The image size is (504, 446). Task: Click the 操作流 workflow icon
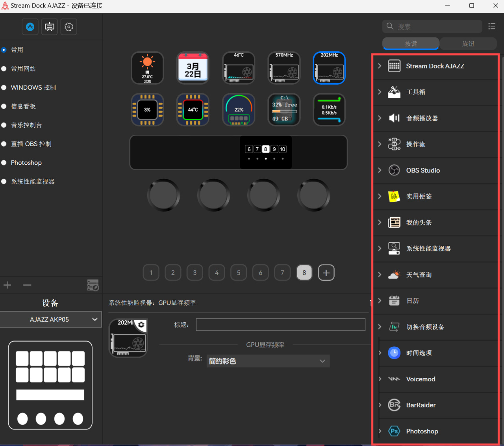click(394, 144)
